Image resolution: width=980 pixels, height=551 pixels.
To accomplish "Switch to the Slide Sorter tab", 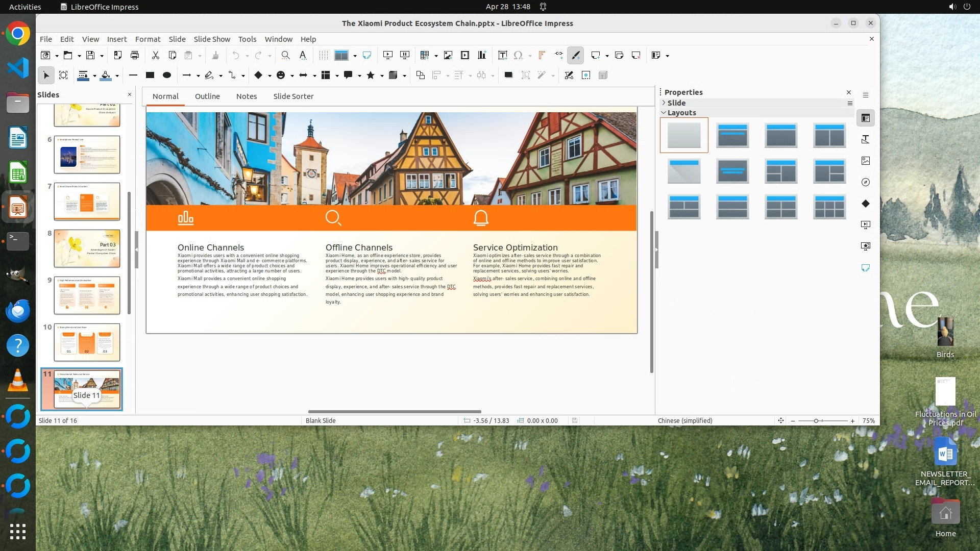I will 293,96.
